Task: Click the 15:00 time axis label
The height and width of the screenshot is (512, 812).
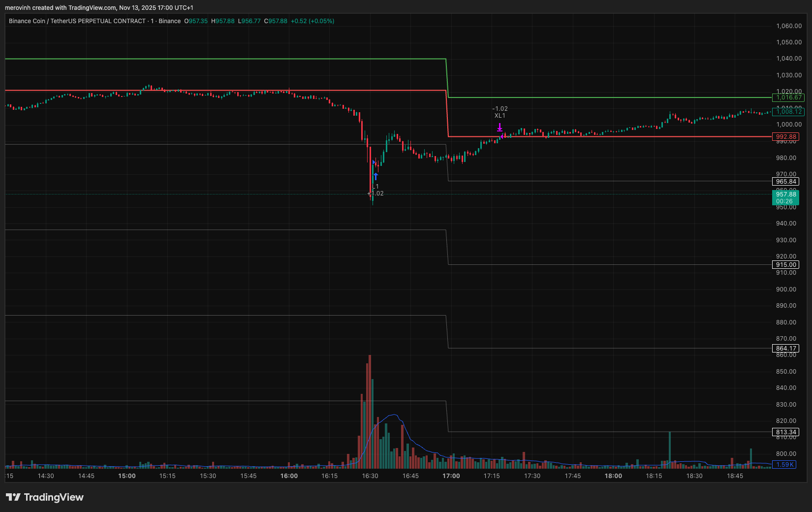Action: (127, 476)
